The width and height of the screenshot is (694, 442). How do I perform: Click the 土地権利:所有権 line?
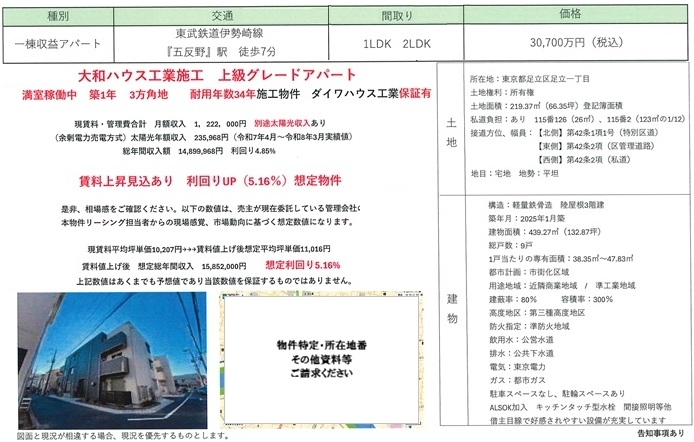click(x=502, y=92)
